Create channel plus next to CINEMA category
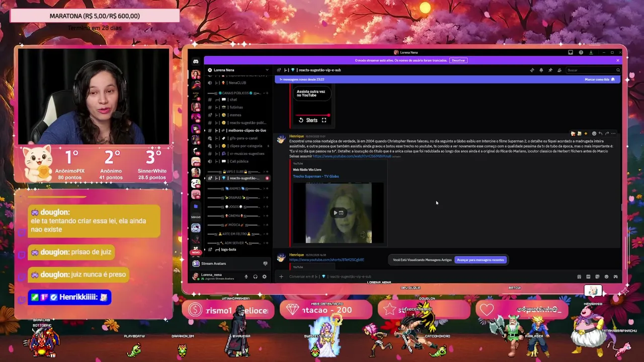Viewport: 644px width, 362px height. click(x=267, y=216)
